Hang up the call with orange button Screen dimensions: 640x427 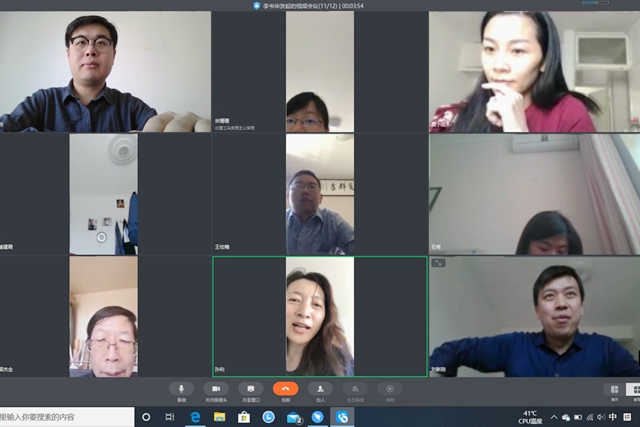286,389
